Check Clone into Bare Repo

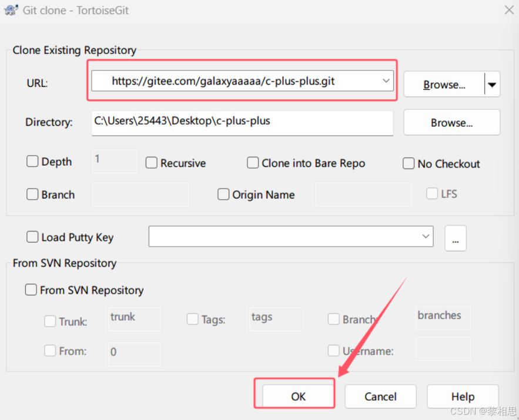click(x=253, y=163)
